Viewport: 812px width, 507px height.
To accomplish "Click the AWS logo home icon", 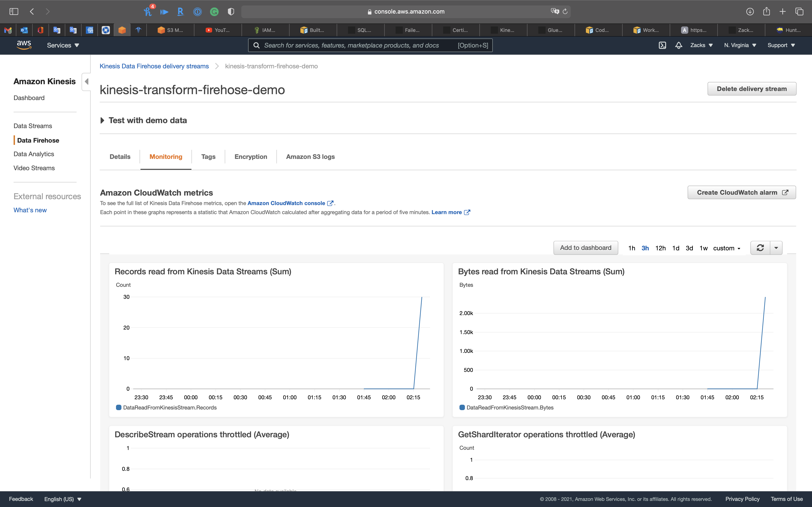I will click(x=24, y=45).
